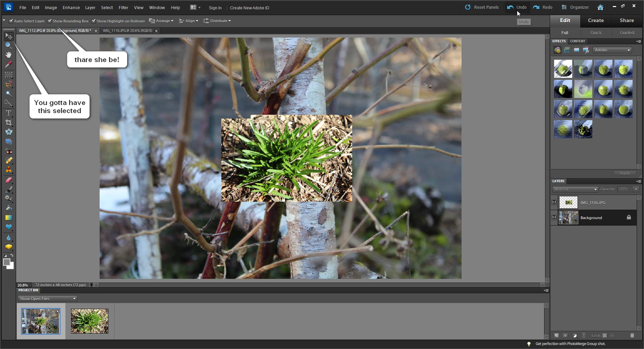Open the Align dropdown
This screenshot has height=349, width=644.
189,21
